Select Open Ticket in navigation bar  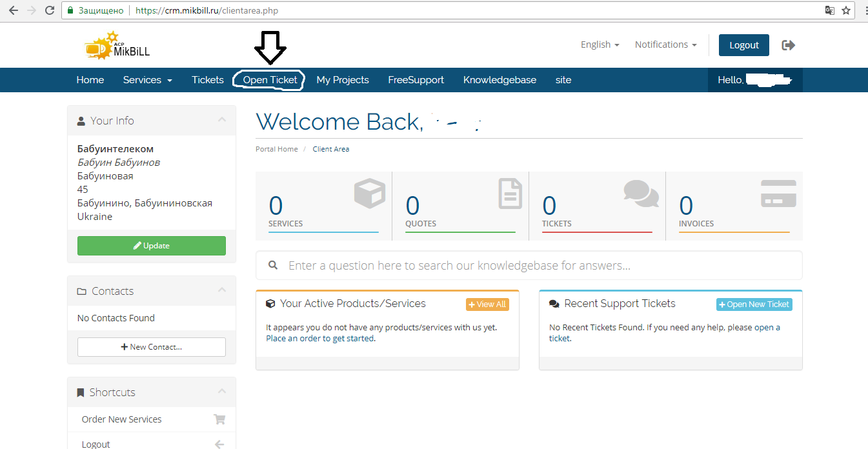270,80
